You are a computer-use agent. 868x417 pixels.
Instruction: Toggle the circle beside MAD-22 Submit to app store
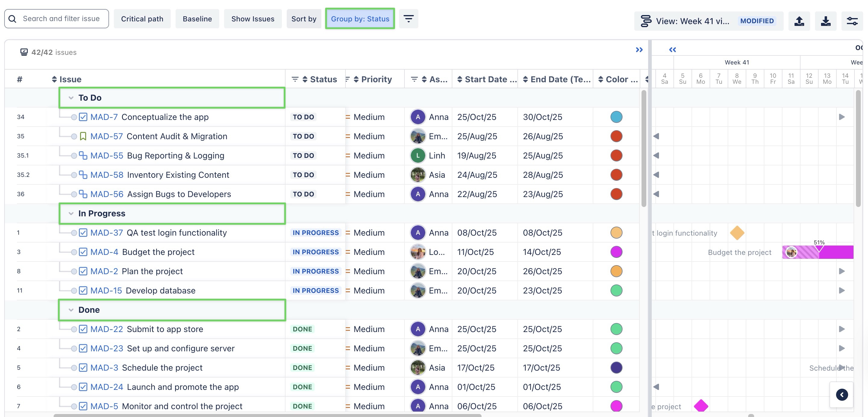pyautogui.click(x=74, y=329)
